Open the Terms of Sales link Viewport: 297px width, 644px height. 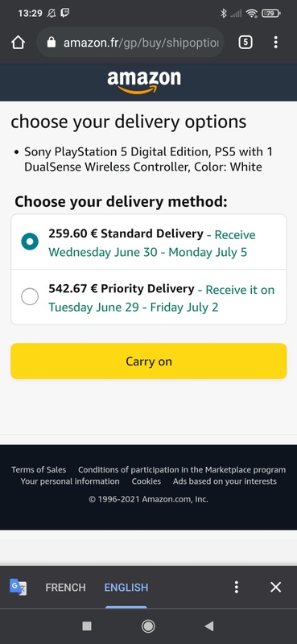39,469
